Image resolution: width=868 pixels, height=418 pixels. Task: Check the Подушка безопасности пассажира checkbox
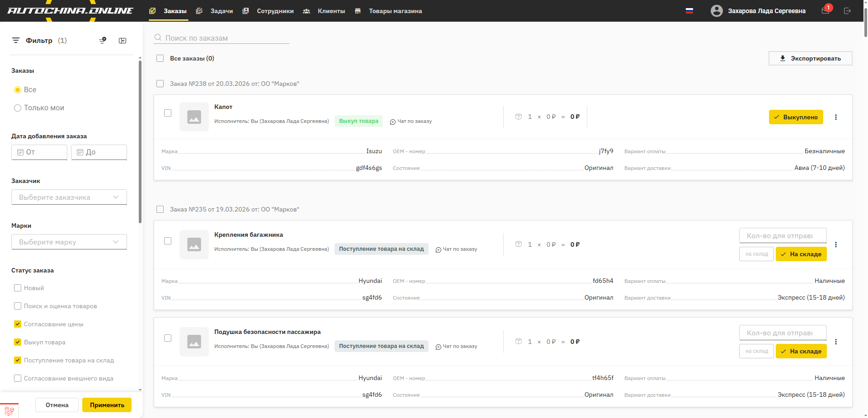(168, 338)
